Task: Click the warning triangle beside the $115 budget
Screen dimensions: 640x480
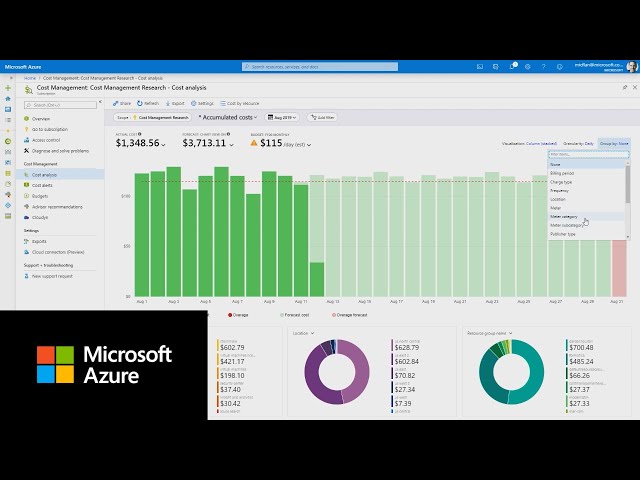Action: click(x=254, y=143)
